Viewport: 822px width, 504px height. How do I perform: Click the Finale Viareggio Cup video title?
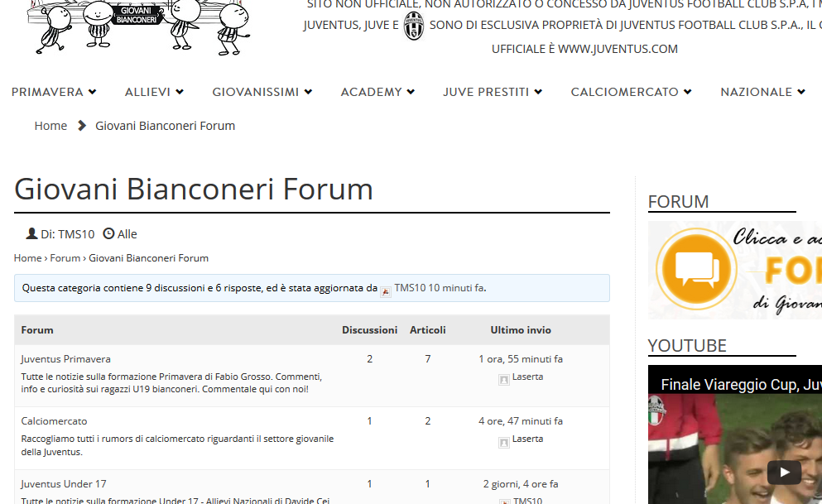coord(741,385)
